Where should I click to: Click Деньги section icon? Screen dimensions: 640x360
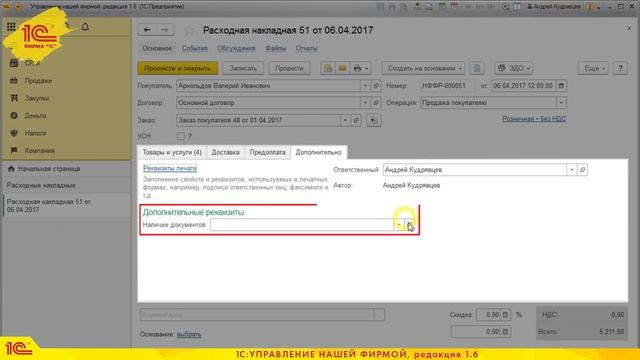tap(14, 116)
